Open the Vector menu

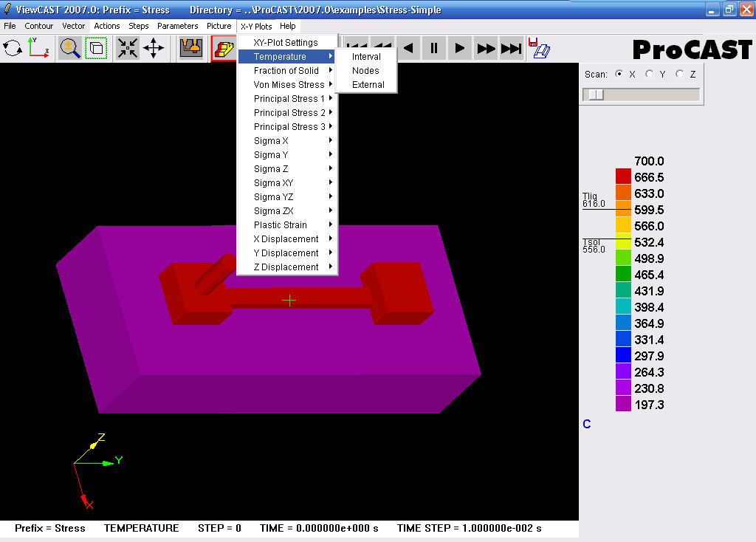point(73,26)
